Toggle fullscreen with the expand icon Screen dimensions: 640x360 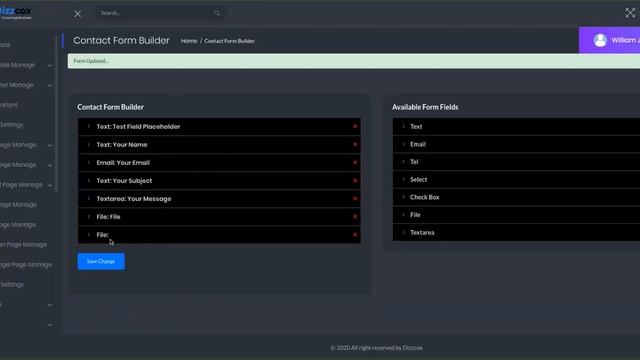(x=630, y=13)
